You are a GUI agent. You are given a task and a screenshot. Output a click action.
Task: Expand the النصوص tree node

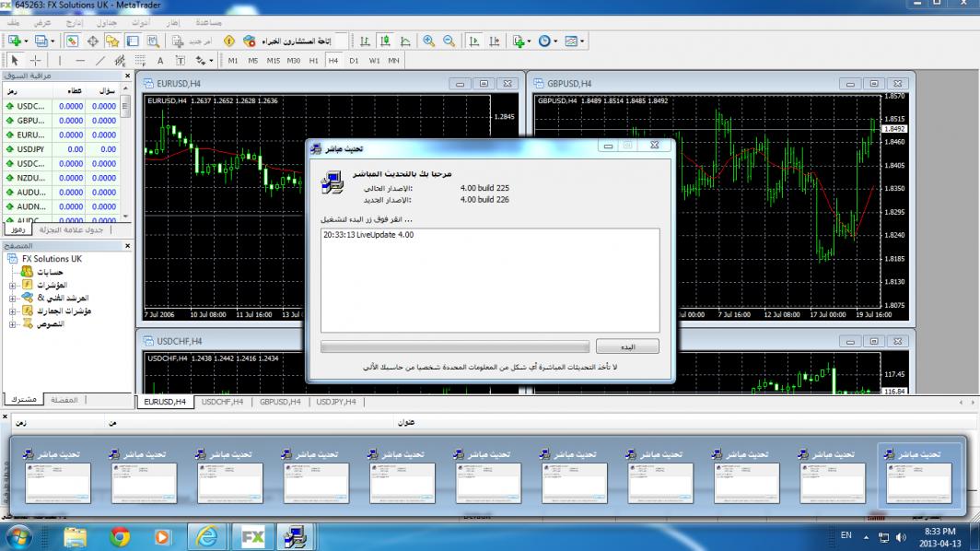[13, 324]
